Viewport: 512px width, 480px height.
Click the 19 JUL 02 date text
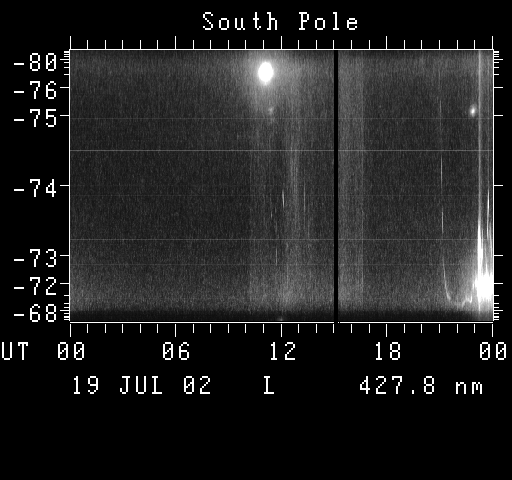pyautogui.click(x=142, y=385)
